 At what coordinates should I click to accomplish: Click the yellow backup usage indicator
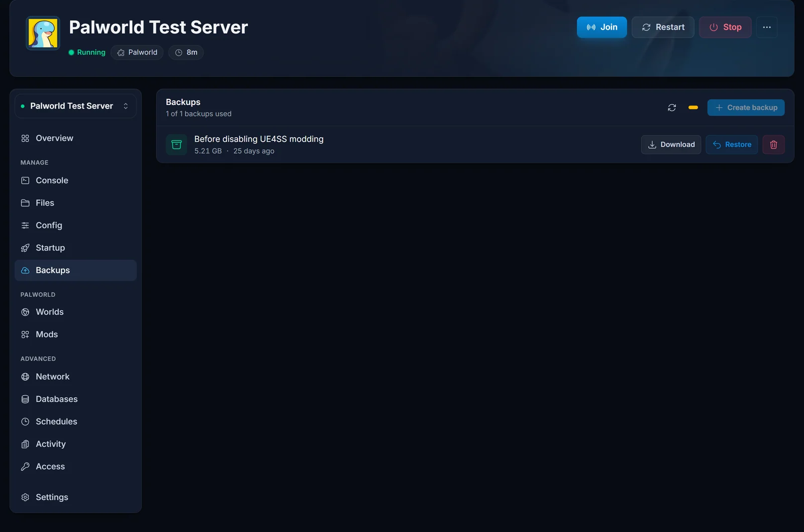(693, 108)
